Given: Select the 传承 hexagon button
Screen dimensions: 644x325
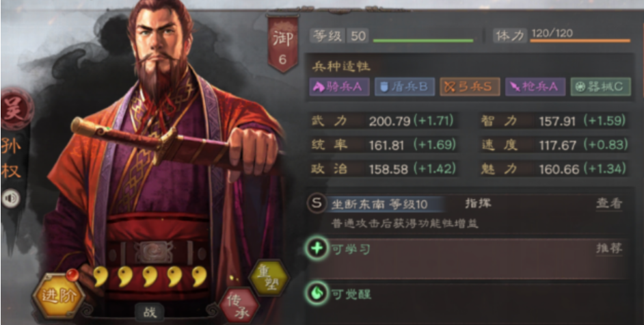Looking at the screenshot, I should click(240, 307).
